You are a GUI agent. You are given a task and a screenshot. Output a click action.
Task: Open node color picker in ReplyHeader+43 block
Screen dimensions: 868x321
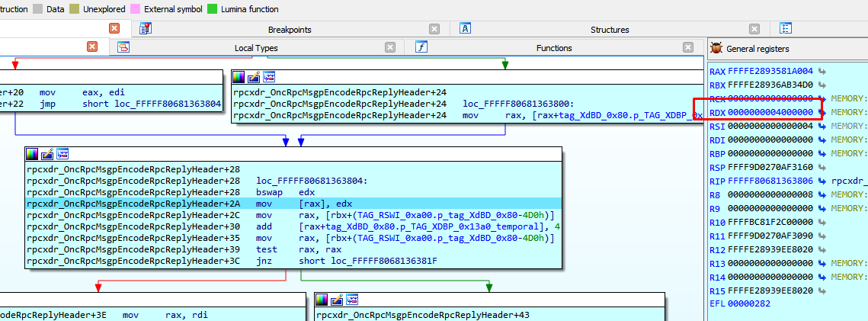[x=322, y=300]
